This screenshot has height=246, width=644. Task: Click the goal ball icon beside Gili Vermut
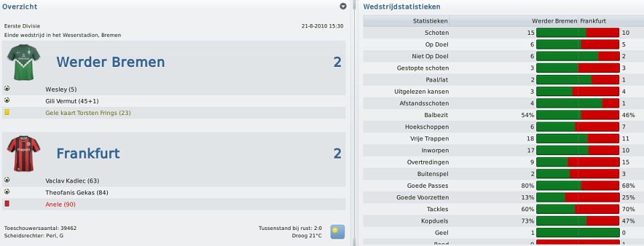(x=7, y=100)
